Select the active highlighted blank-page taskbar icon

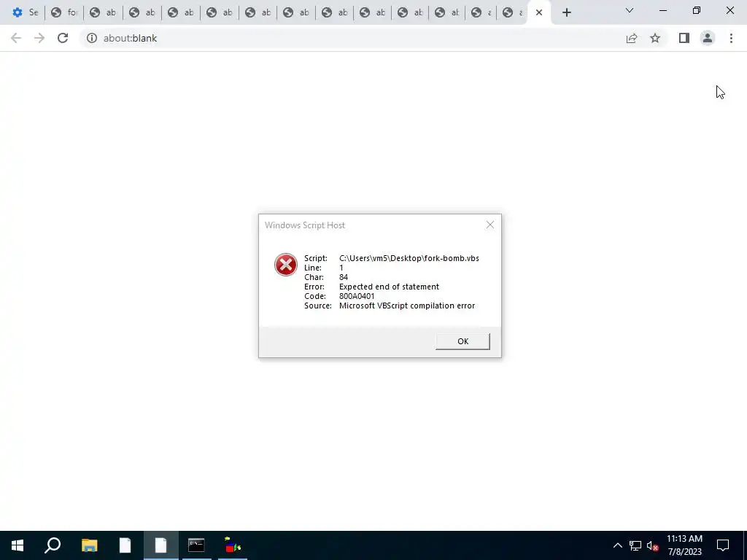161,545
